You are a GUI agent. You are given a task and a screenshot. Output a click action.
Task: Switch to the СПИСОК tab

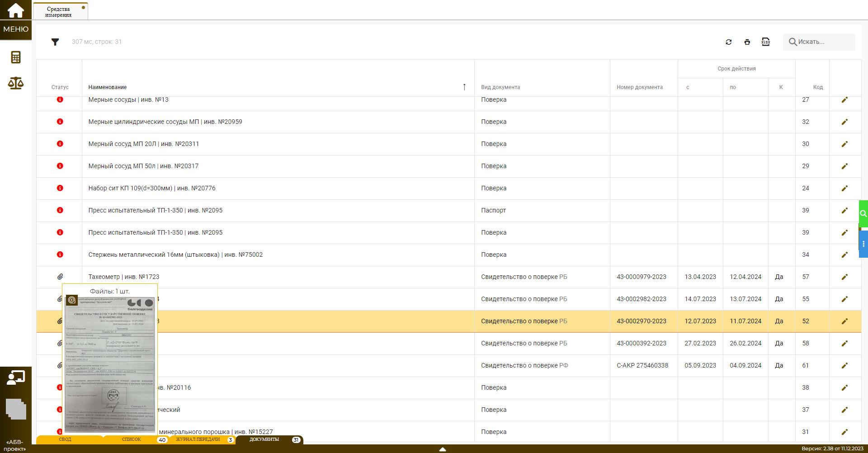coord(132,439)
